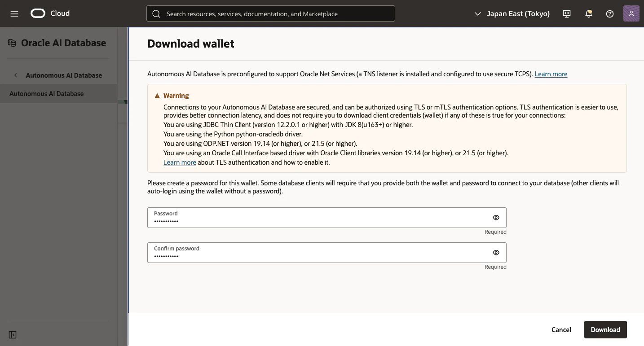Screen dimensions: 644x346
Task: Click the search magnifier icon
Action: (x=156, y=14)
